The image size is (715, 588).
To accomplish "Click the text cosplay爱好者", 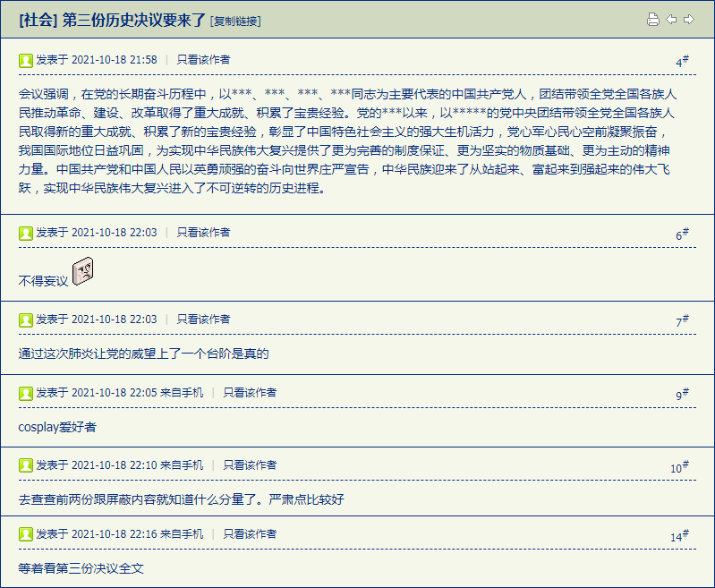I will [57, 428].
